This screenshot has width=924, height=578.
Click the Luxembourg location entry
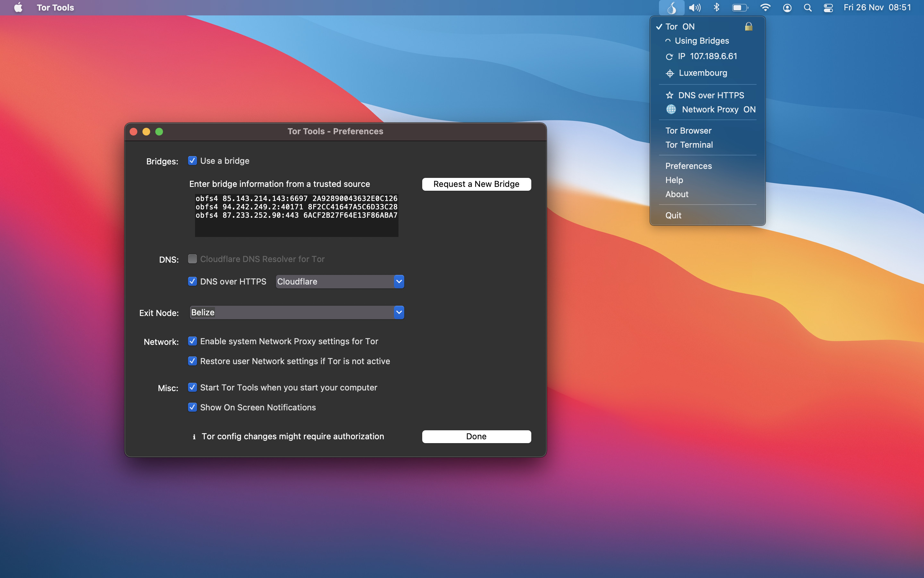(707, 73)
